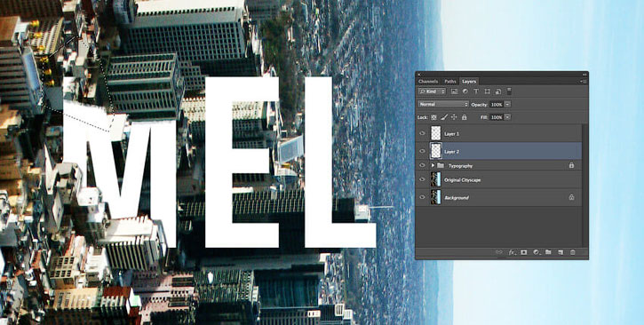Toggle the layer filtering switch
Screen dimensions: 644x325
point(509,91)
